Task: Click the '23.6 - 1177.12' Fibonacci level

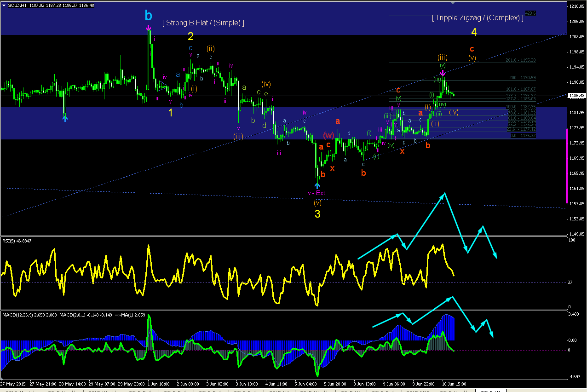Action: click(521, 130)
